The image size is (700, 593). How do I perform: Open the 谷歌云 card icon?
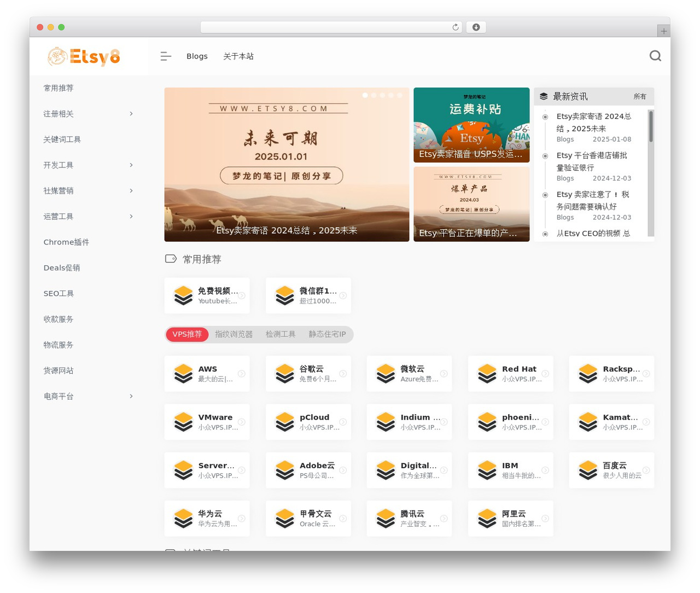pos(285,374)
